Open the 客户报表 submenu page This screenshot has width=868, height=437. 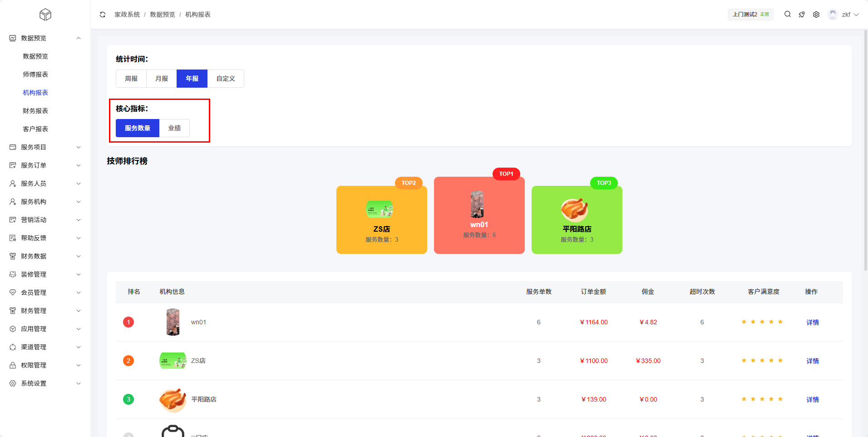[35, 129]
